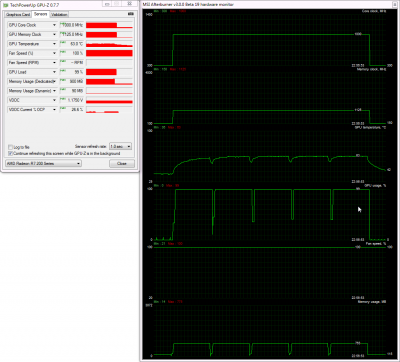Click the VDDC Current % OCP reading
Viewport: 400px width, 362px height.
[71, 109]
